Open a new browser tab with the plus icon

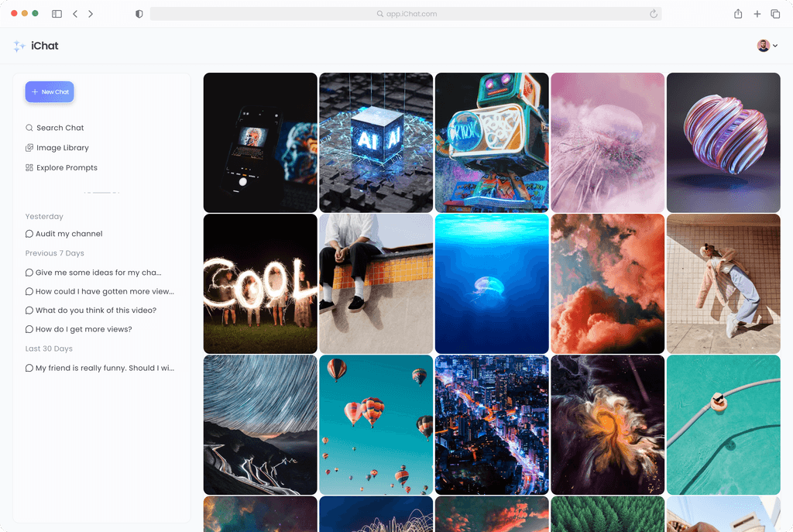pos(757,14)
